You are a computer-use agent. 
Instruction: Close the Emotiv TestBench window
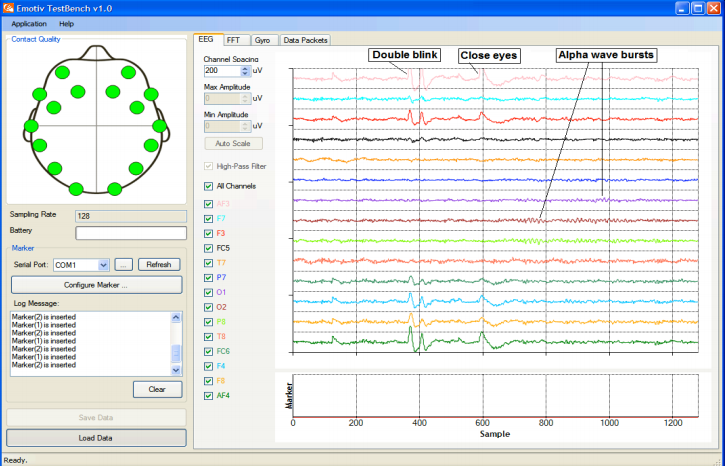coord(713,8)
